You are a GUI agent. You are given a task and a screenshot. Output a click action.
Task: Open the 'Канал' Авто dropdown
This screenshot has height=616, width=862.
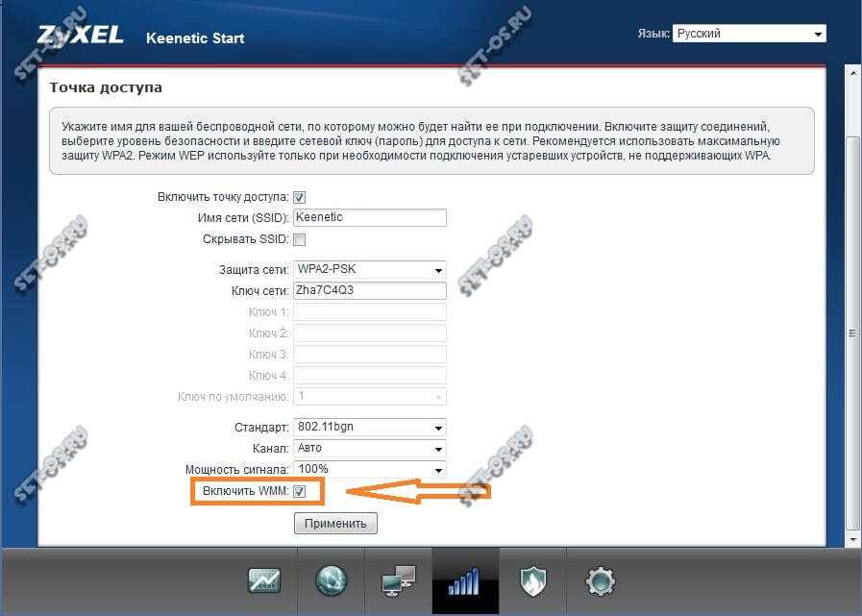point(369,448)
